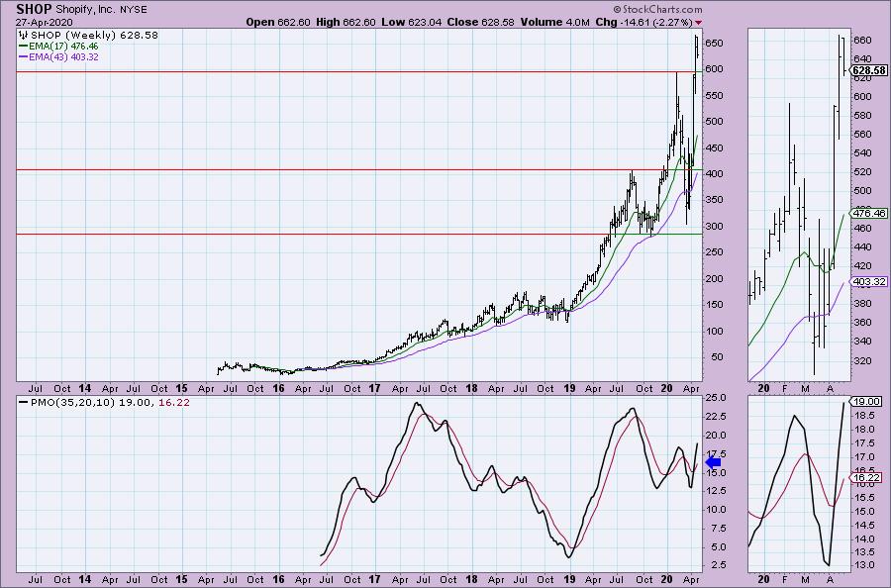This screenshot has height=588, width=891.
Task: Click the '2.5' label on the PMO axis
Action: (x=718, y=564)
